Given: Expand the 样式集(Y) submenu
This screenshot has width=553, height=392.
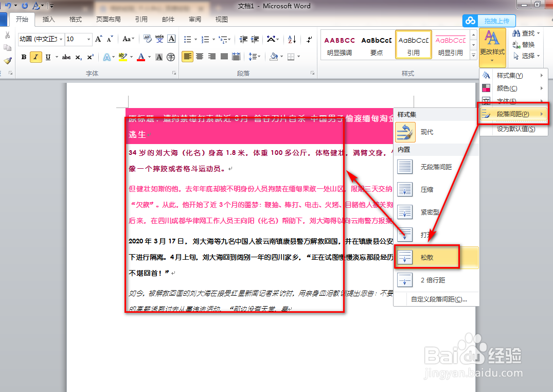Looking at the screenshot, I should [x=513, y=76].
